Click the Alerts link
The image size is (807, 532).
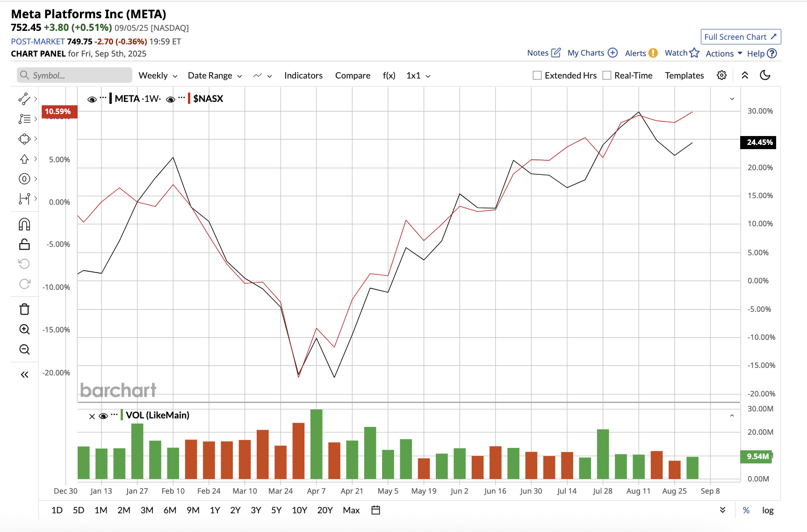click(635, 53)
